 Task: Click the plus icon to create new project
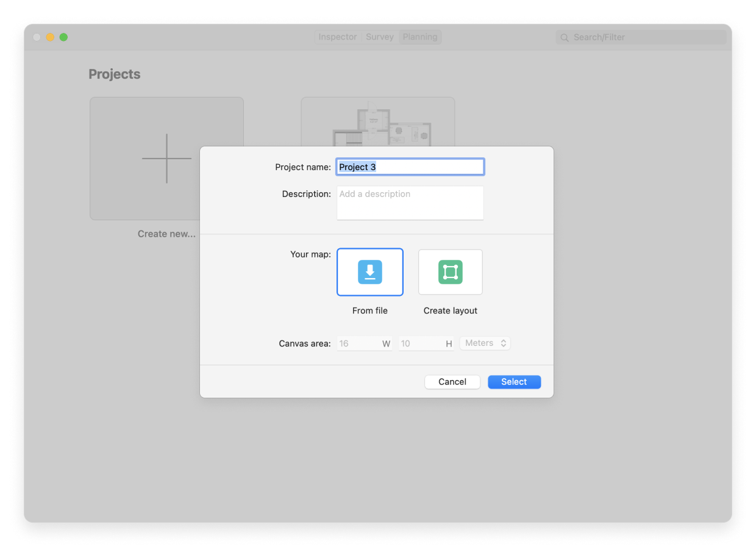pyautogui.click(x=166, y=158)
